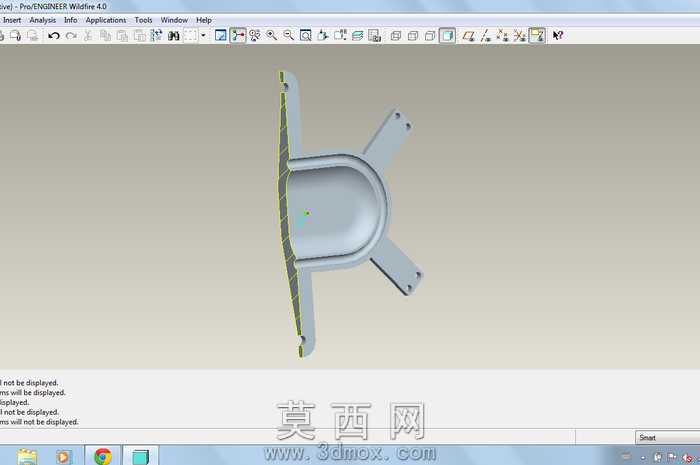Click the green point on model
The image size is (700, 465).
(x=307, y=213)
